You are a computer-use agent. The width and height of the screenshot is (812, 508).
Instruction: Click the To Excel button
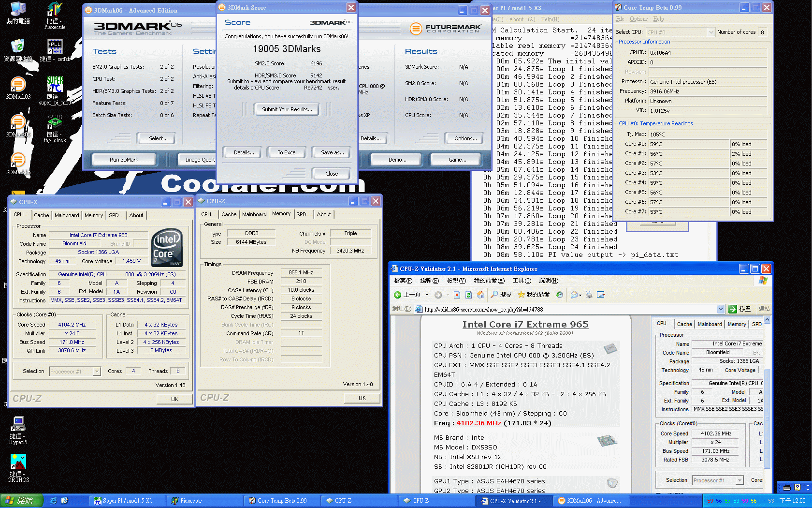pos(287,152)
